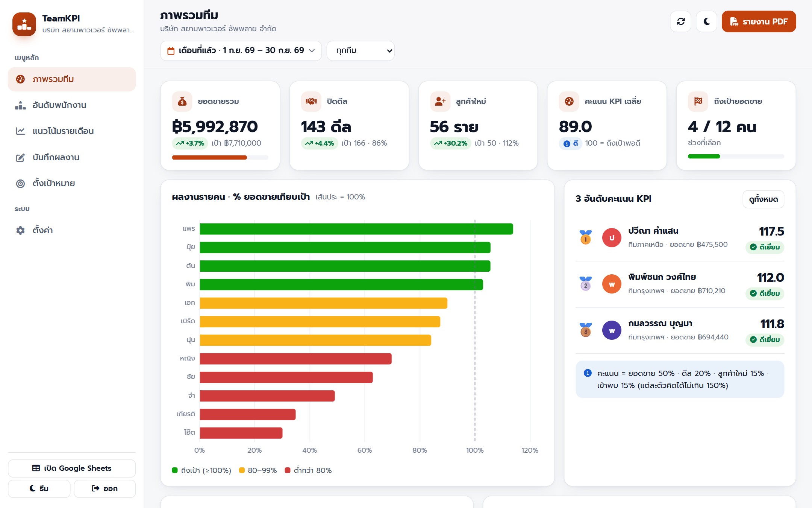The image size is (812, 508).
Task: Click the แพร bar in the chart
Action: click(x=356, y=229)
